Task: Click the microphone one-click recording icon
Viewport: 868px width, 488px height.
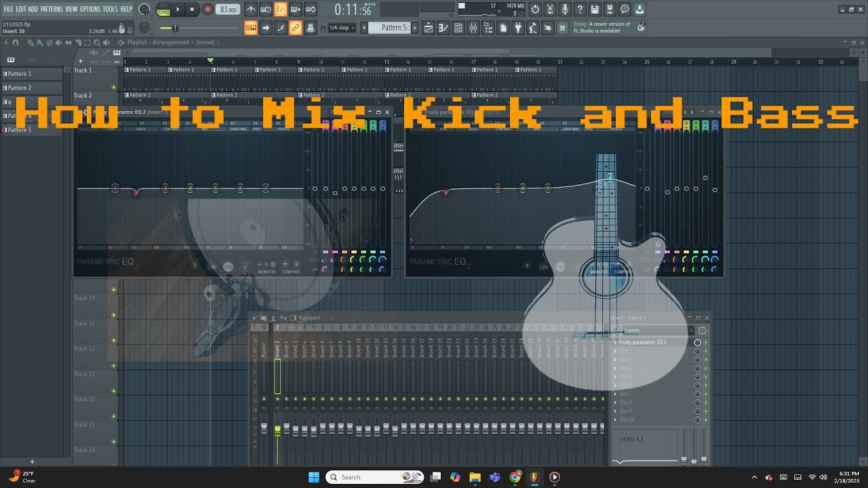Action: (x=565, y=9)
